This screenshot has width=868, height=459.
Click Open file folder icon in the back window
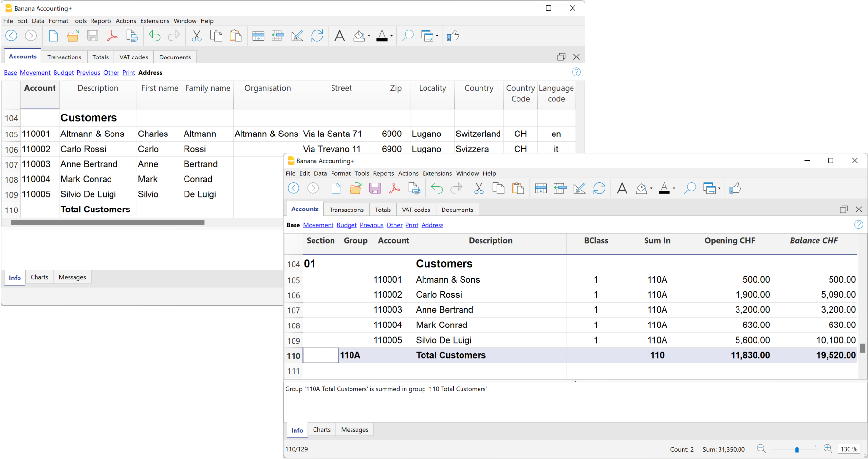[x=73, y=36]
